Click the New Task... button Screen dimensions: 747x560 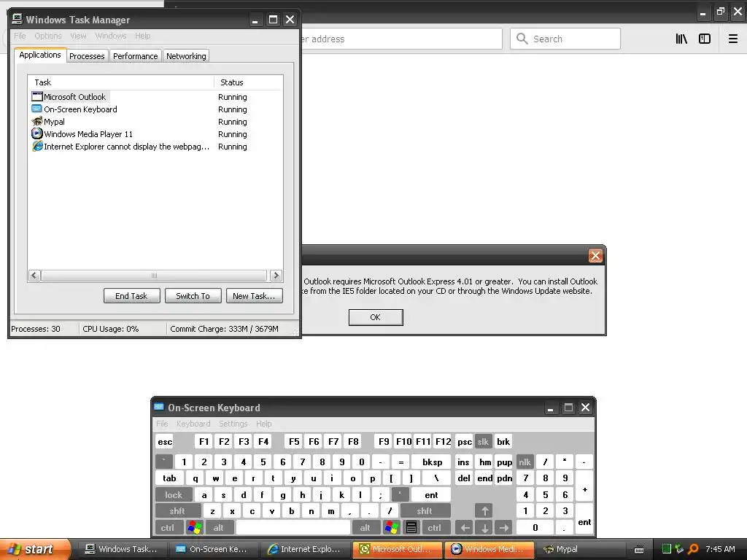point(254,296)
